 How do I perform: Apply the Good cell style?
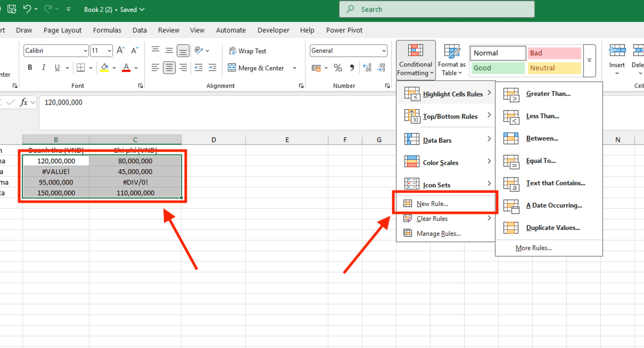(498, 68)
